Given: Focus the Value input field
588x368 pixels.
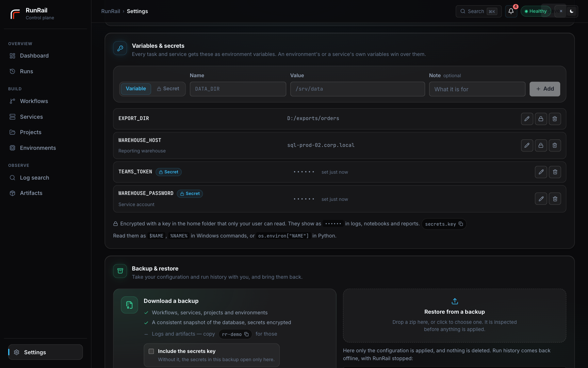Looking at the screenshot, I should 357,89.
